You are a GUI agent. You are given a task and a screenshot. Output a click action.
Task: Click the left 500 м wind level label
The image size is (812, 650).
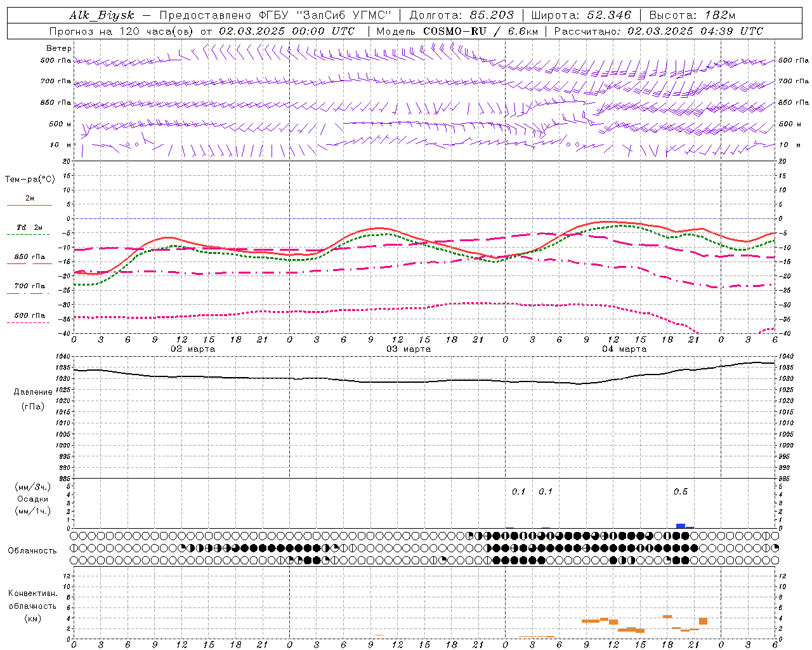(60, 124)
